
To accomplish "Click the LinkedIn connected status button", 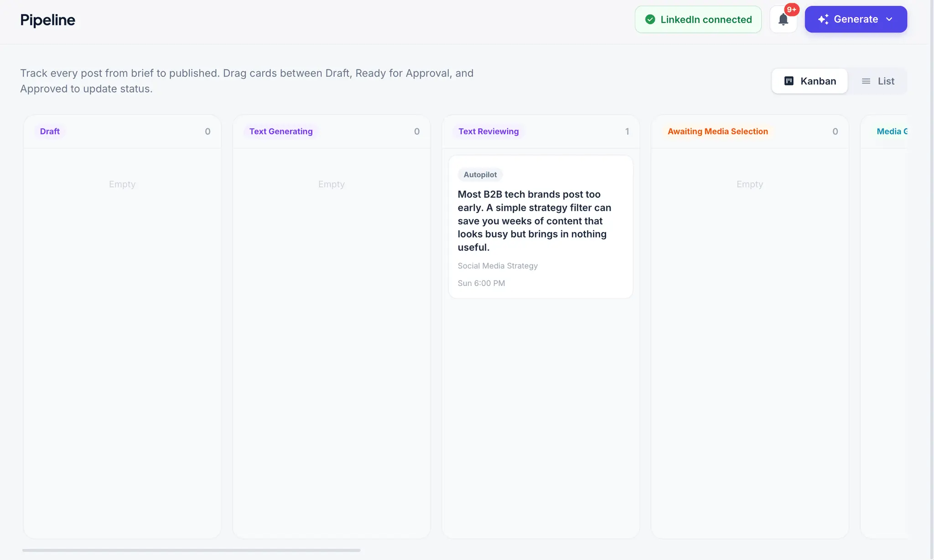I will (x=698, y=19).
